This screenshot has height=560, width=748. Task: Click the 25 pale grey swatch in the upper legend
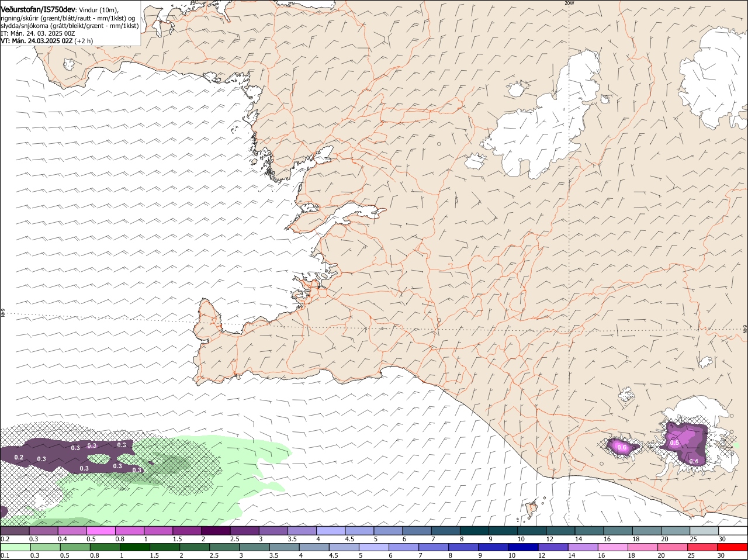tap(704, 531)
